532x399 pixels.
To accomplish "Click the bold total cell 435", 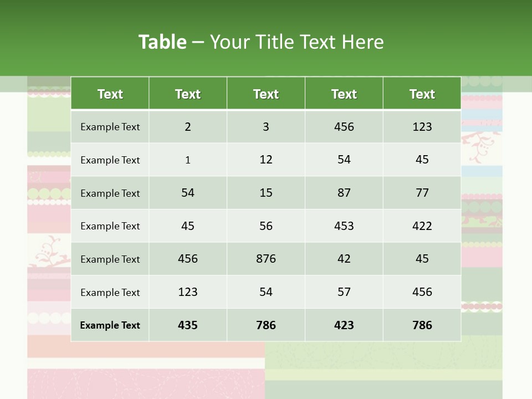I will (x=188, y=325).
